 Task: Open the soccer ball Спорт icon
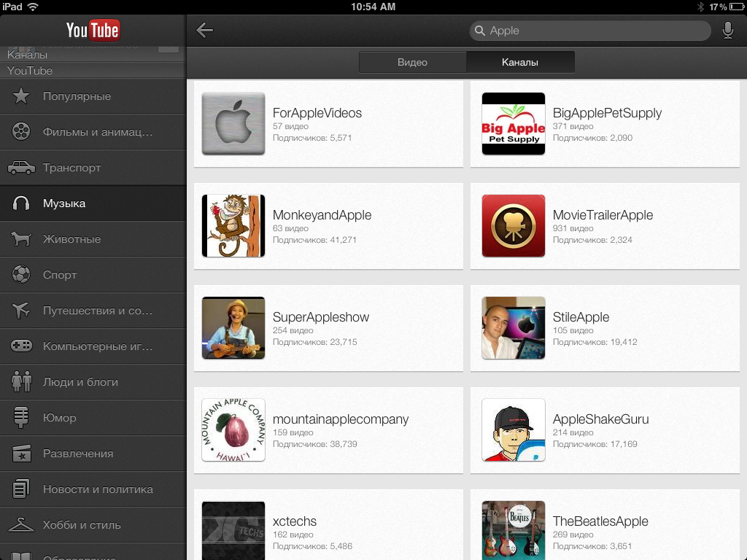coord(21,275)
